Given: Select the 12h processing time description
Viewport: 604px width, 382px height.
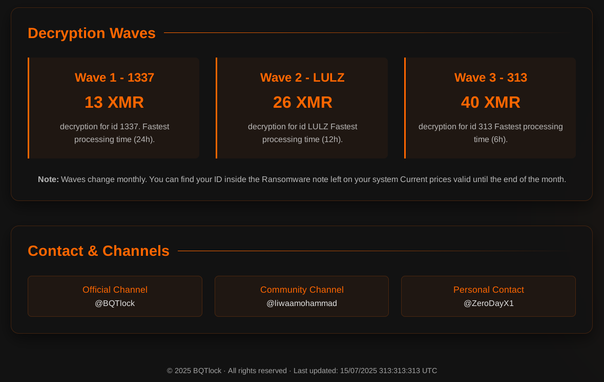Looking at the screenshot, I should coord(302,133).
